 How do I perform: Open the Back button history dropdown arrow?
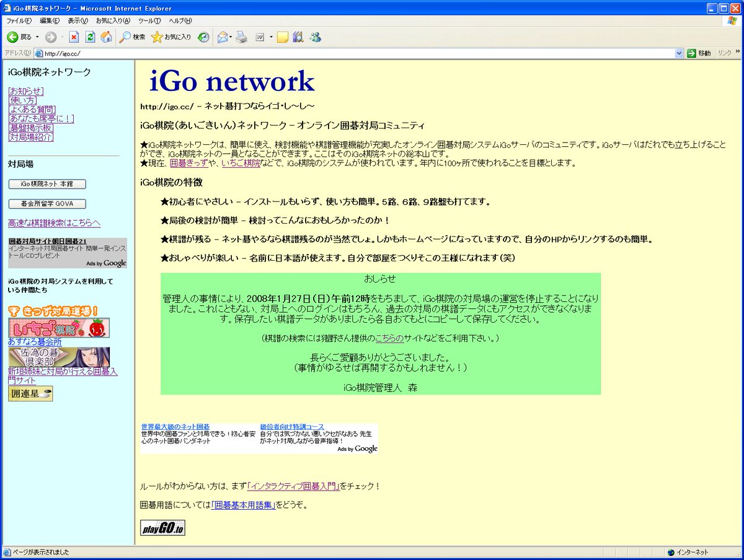click(x=37, y=37)
